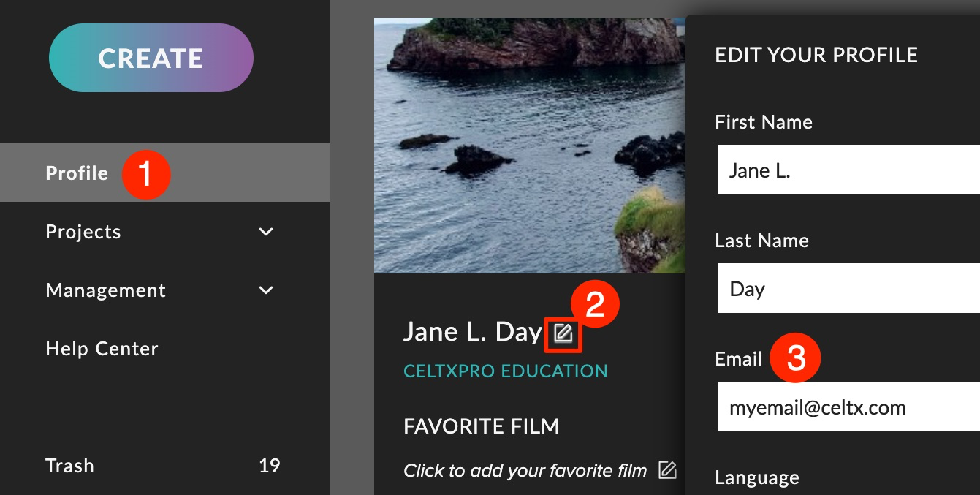This screenshot has width=980, height=495.
Task: Click the FAVORITE FILM heading
Action: (482, 426)
